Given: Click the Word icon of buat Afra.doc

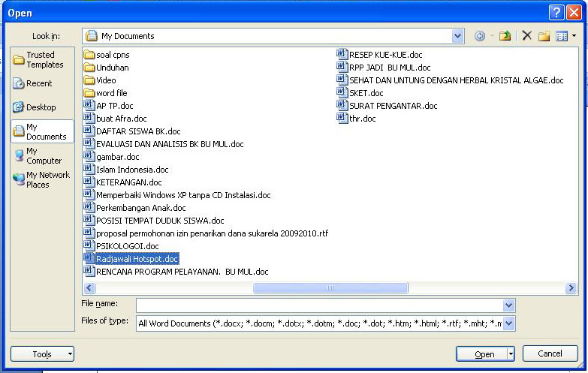Looking at the screenshot, I should pos(89,118).
